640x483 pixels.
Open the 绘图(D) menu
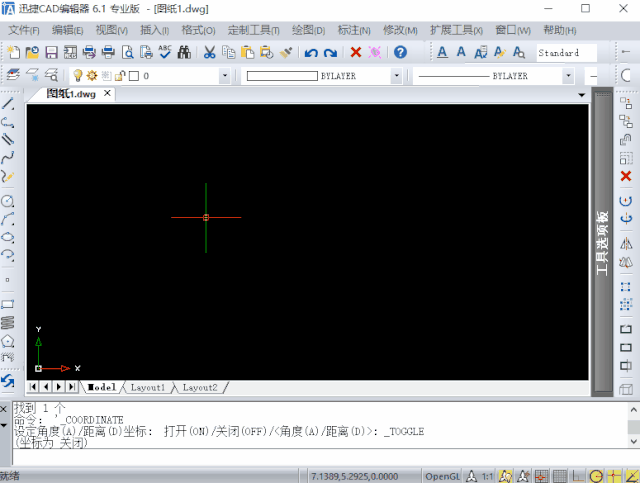[309, 30]
